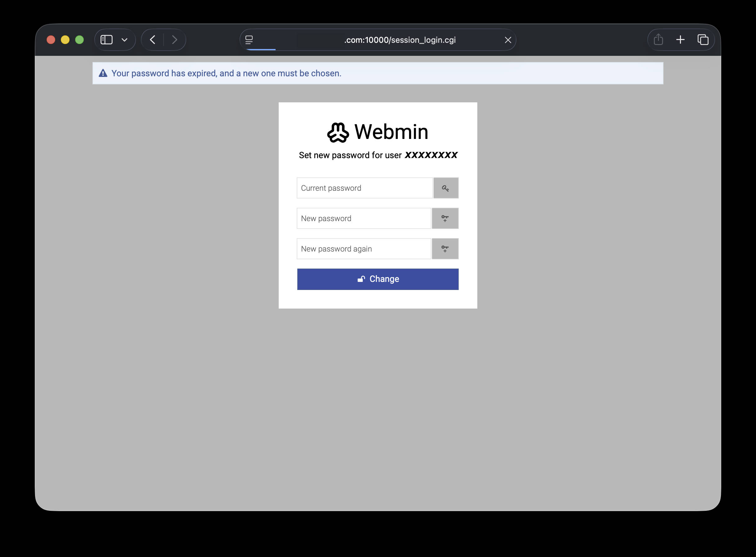The height and width of the screenshot is (557, 756).
Task: Click the page reader icon in address bar
Action: click(249, 40)
